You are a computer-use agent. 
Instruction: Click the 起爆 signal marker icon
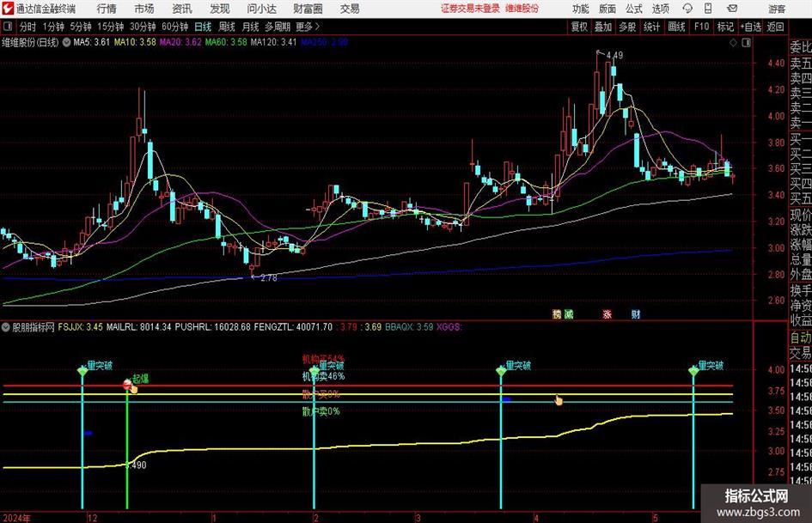(127, 383)
